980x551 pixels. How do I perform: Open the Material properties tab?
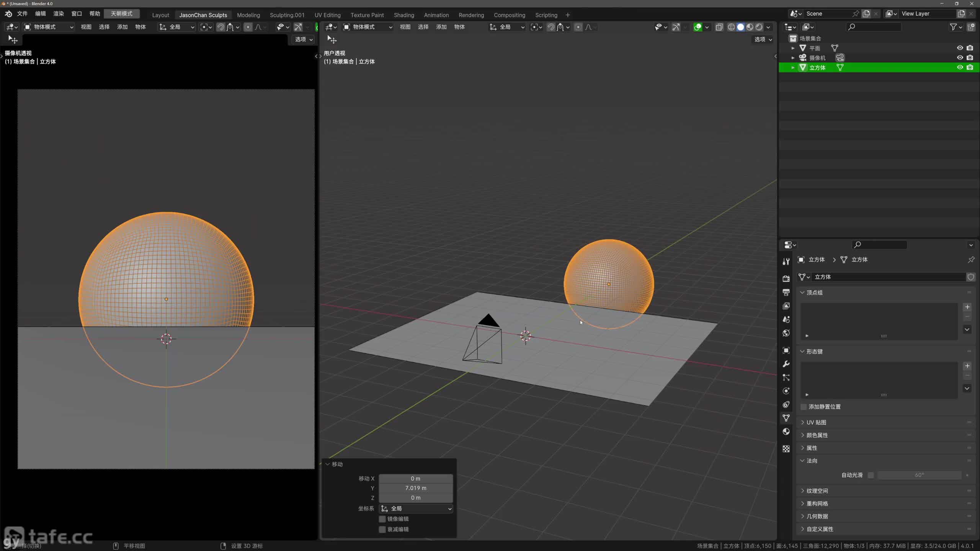click(786, 432)
